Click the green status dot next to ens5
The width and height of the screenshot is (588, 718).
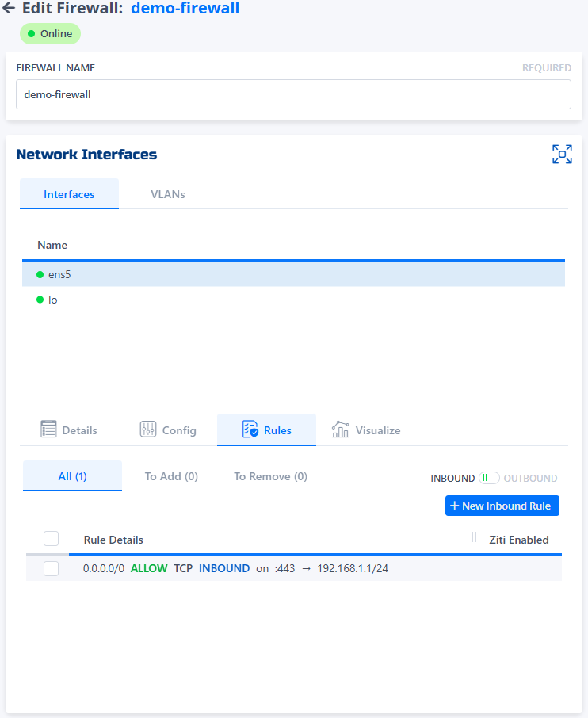tap(41, 273)
